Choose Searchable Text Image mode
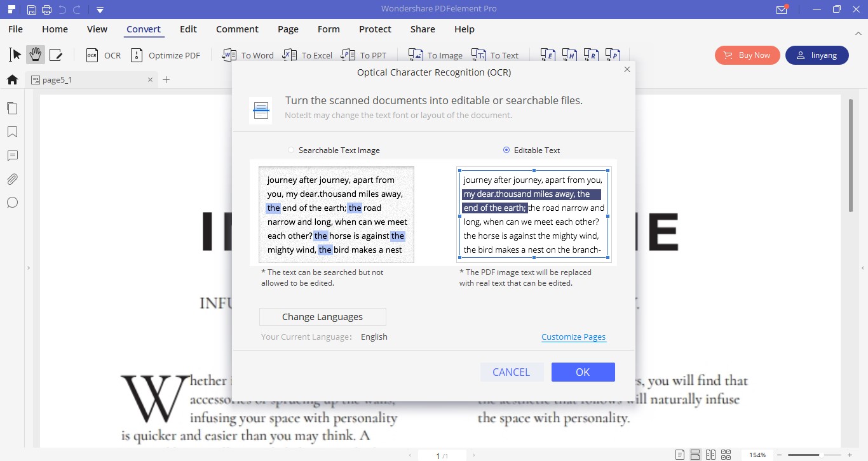868x461 pixels. click(x=291, y=150)
